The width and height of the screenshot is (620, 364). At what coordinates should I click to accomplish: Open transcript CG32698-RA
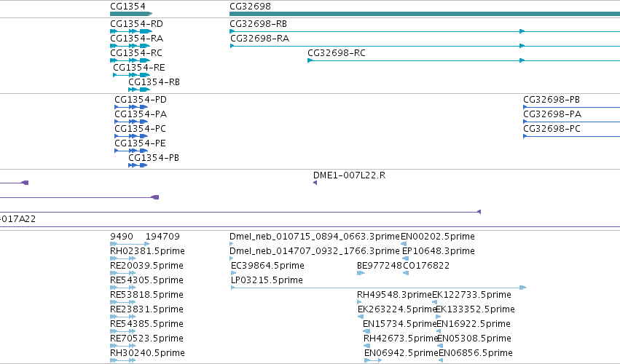(x=259, y=39)
